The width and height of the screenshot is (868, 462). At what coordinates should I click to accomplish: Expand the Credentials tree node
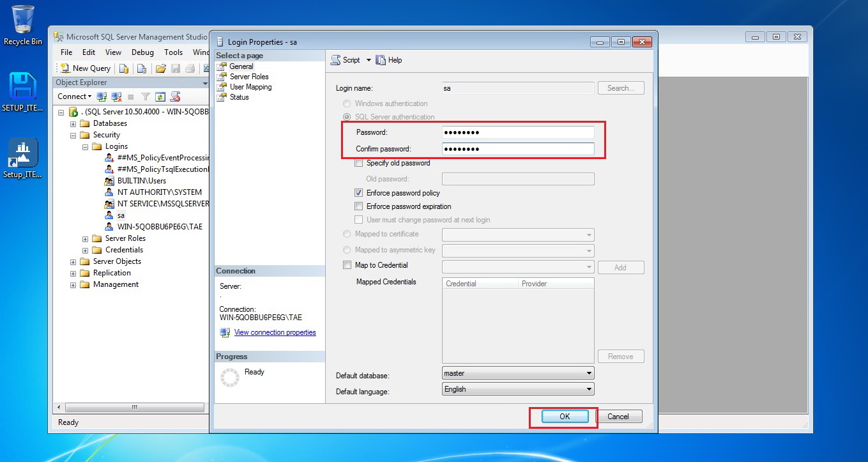(86, 250)
